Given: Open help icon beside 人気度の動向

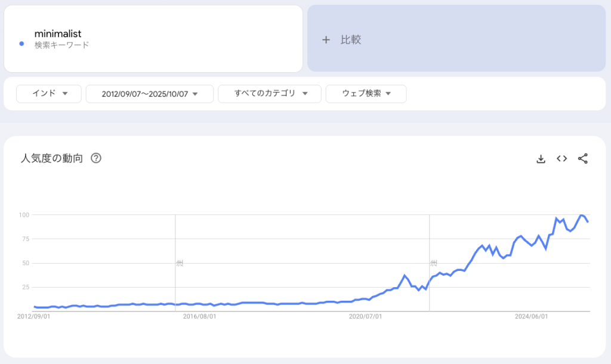Looking at the screenshot, I should coord(95,159).
